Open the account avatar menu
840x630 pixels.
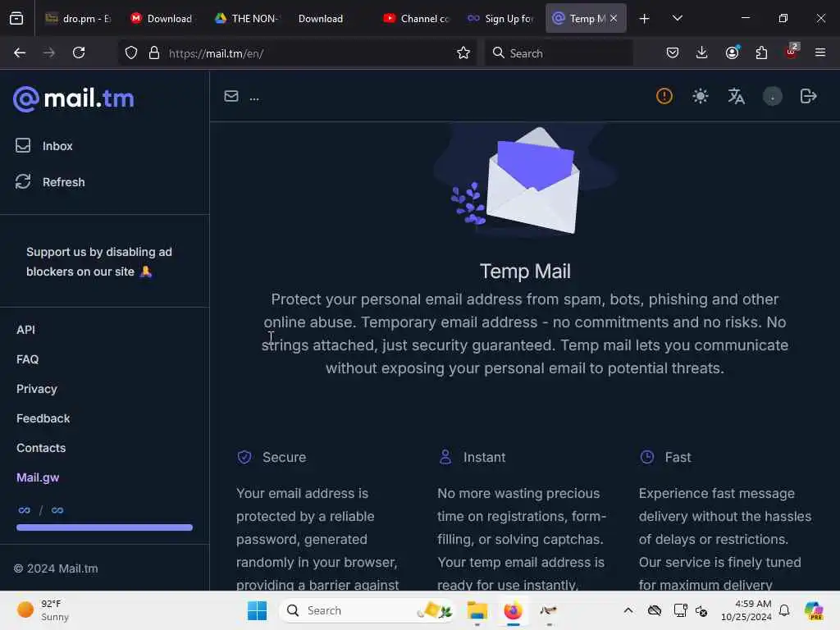[772, 97]
